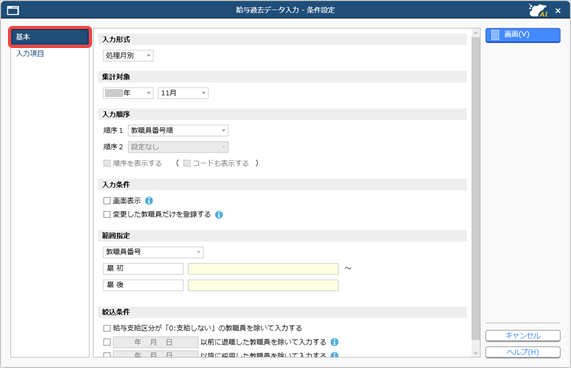The image size is (571, 368).
Task: Click the 入力形式 section header
Action: coord(283,39)
